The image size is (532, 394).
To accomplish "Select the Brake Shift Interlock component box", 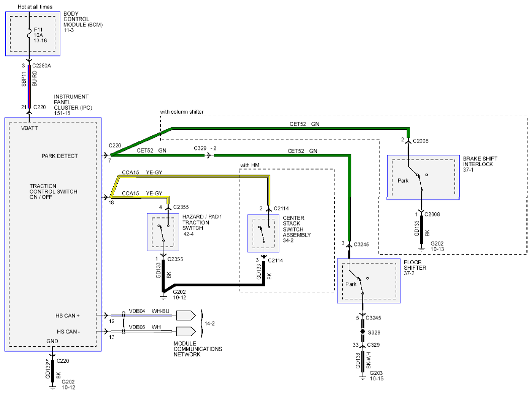I will [x=423, y=177].
